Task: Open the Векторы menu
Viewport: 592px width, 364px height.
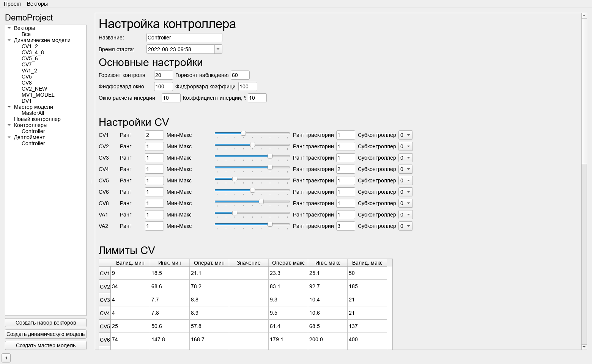Action: pos(37,4)
